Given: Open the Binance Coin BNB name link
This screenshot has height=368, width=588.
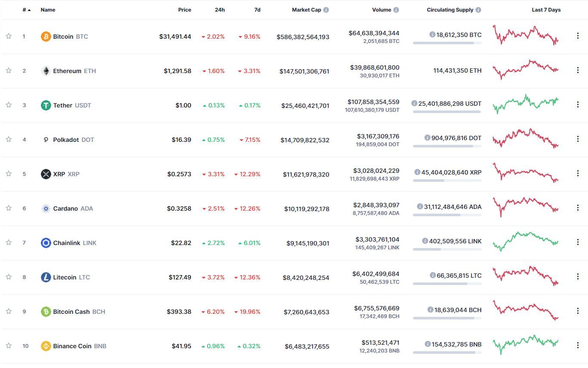Looking at the screenshot, I should point(80,346).
